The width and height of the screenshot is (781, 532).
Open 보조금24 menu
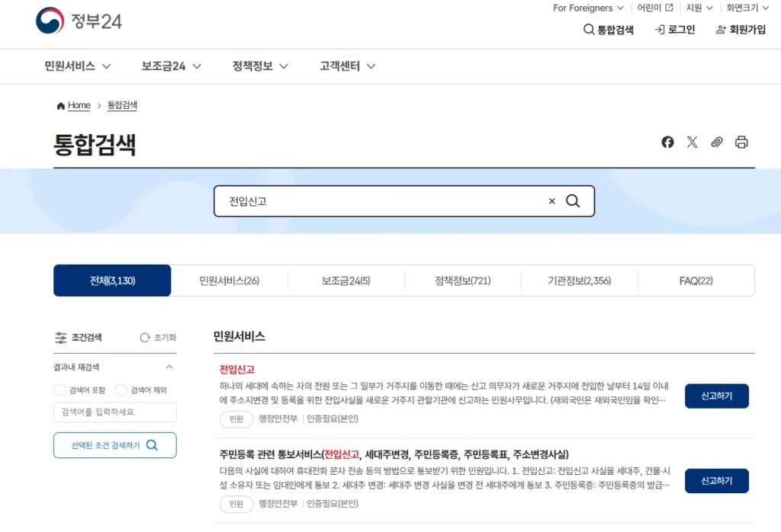(x=172, y=66)
